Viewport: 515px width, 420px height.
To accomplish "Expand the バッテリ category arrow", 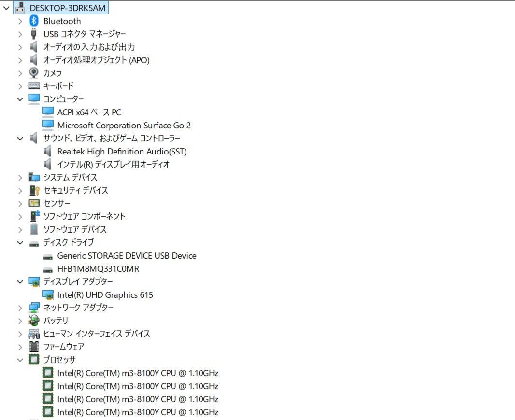I will tap(20, 321).
